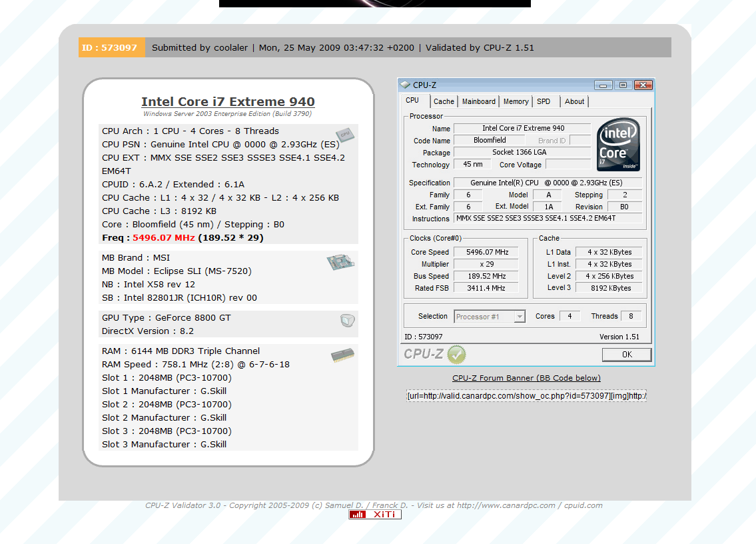Image resolution: width=756 pixels, height=544 pixels.
Task: Maximize the CPU-Z window
Action: [623, 85]
